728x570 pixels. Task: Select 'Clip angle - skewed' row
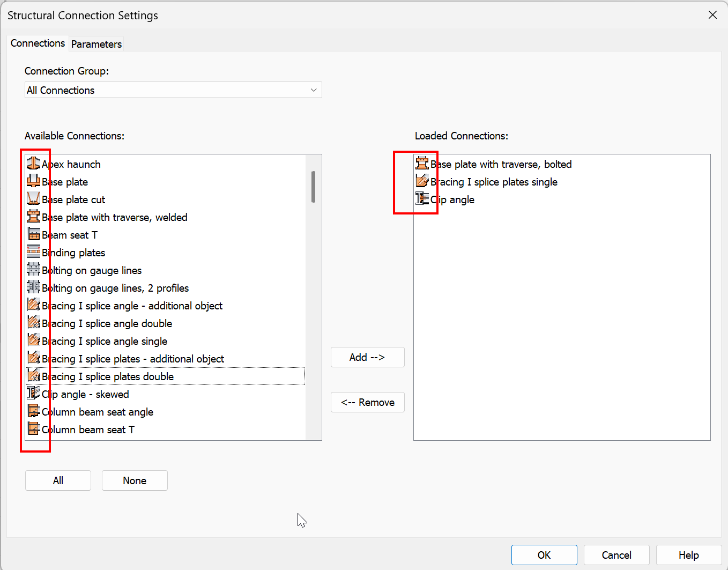coord(165,394)
